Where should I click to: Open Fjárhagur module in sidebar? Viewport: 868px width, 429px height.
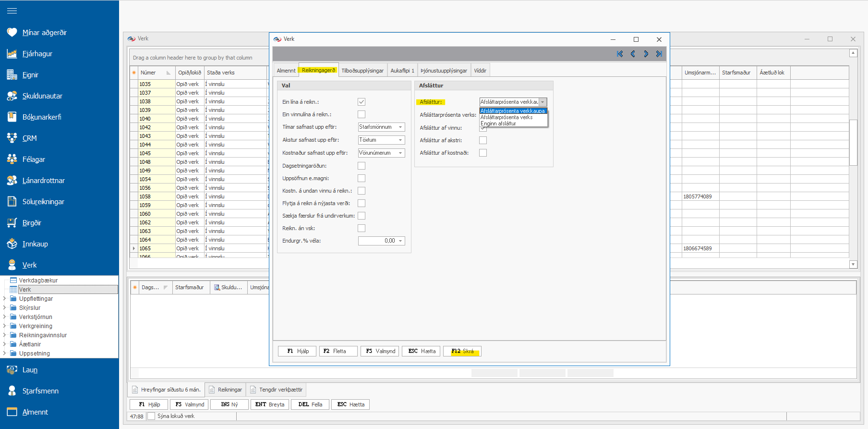[37, 54]
